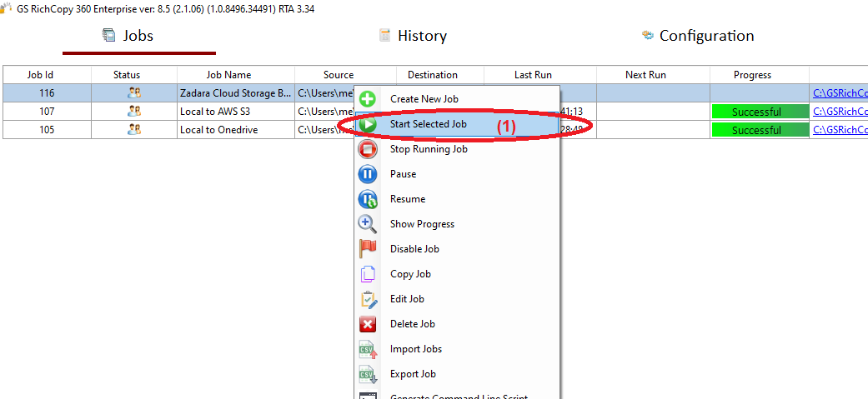Click the Copy Job pages icon
The image size is (868, 399).
(367, 274)
